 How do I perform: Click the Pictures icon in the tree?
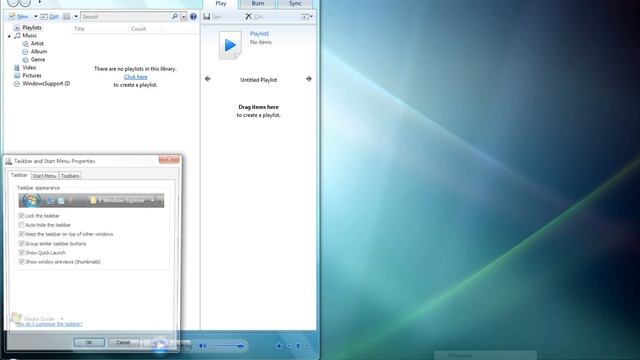pos(17,76)
